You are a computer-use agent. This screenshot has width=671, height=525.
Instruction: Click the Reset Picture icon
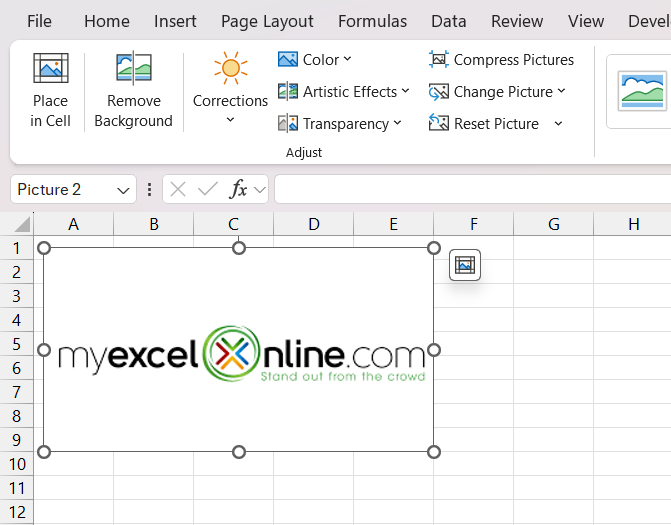[x=439, y=123]
